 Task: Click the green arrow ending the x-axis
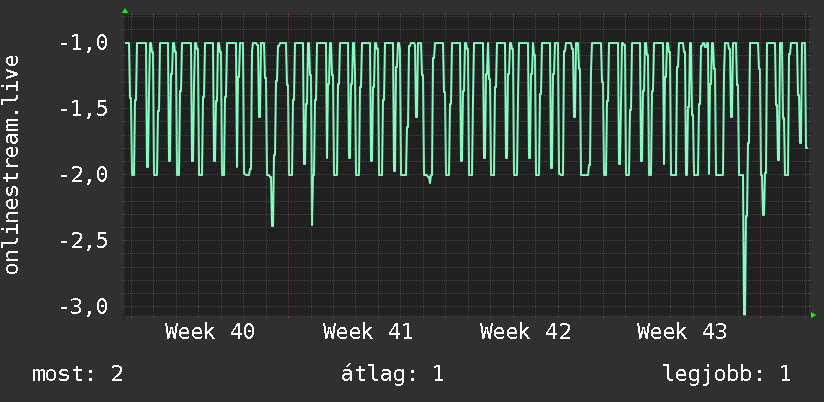tap(813, 315)
